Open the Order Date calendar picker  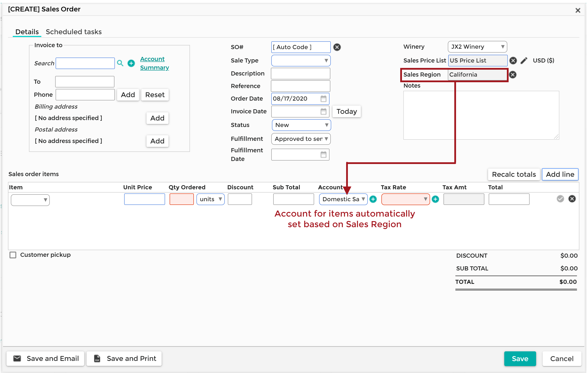[323, 99]
